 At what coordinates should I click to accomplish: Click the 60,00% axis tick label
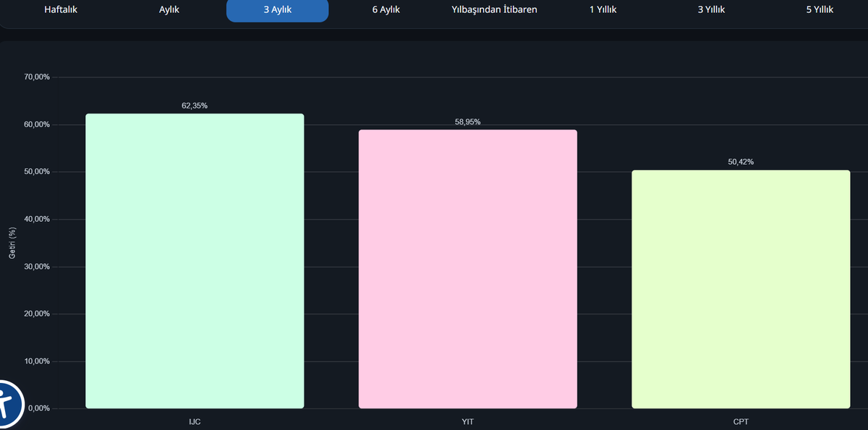coord(36,124)
